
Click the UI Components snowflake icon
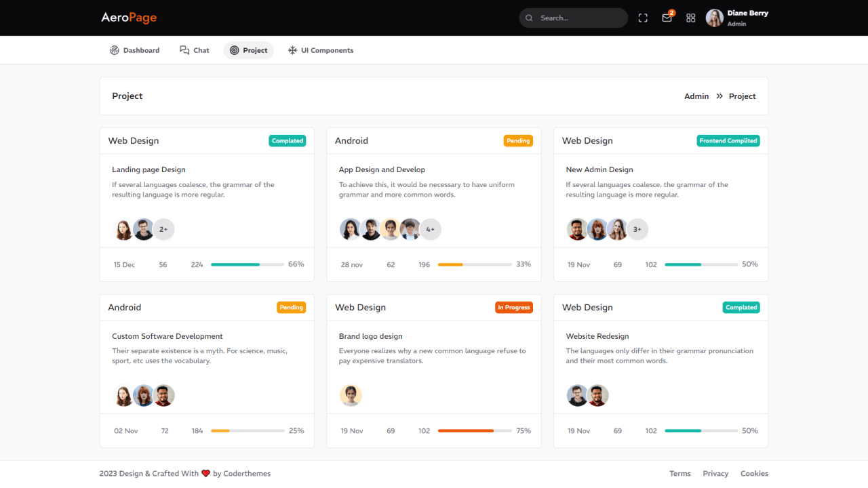coord(292,50)
